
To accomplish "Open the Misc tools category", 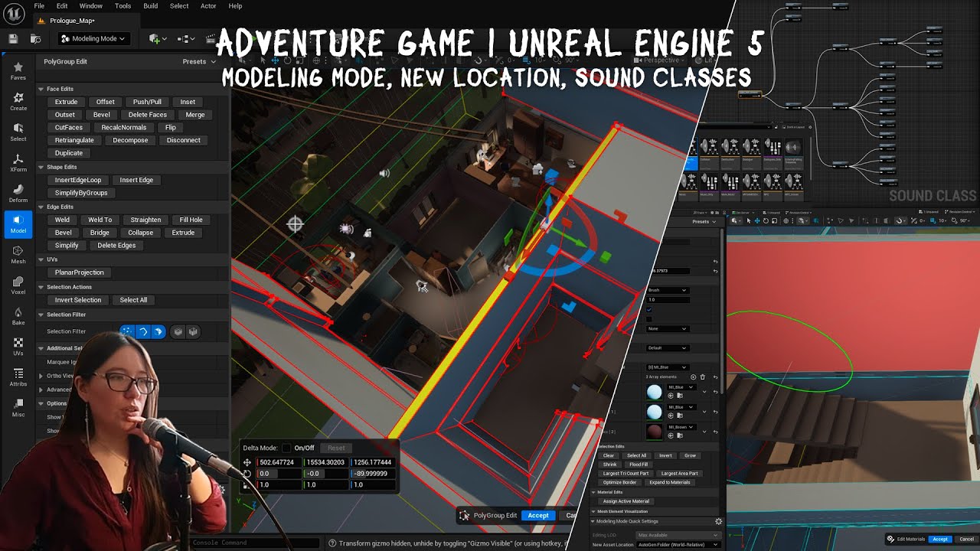I will pyautogui.click(x=18, y=408).
